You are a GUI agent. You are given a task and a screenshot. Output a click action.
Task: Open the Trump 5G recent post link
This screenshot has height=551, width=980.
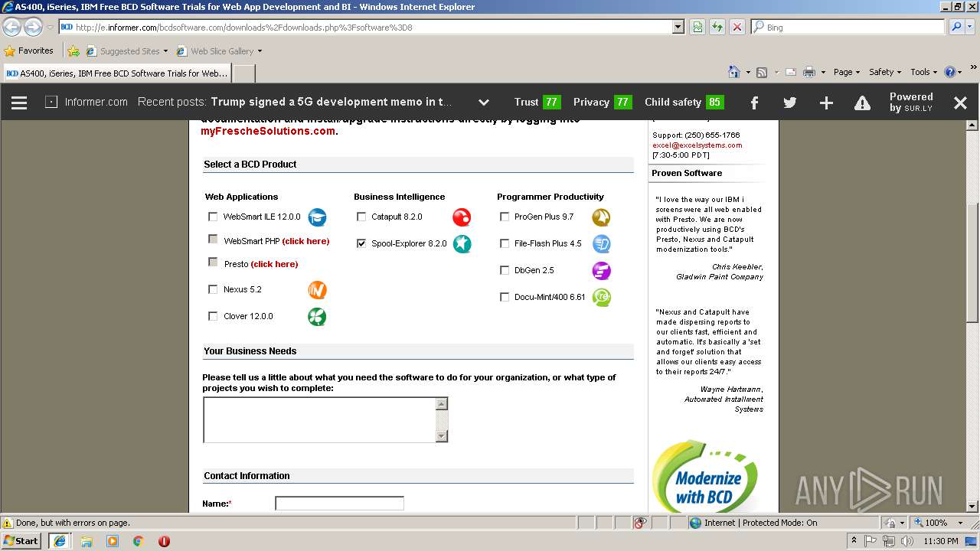point(331,102)
